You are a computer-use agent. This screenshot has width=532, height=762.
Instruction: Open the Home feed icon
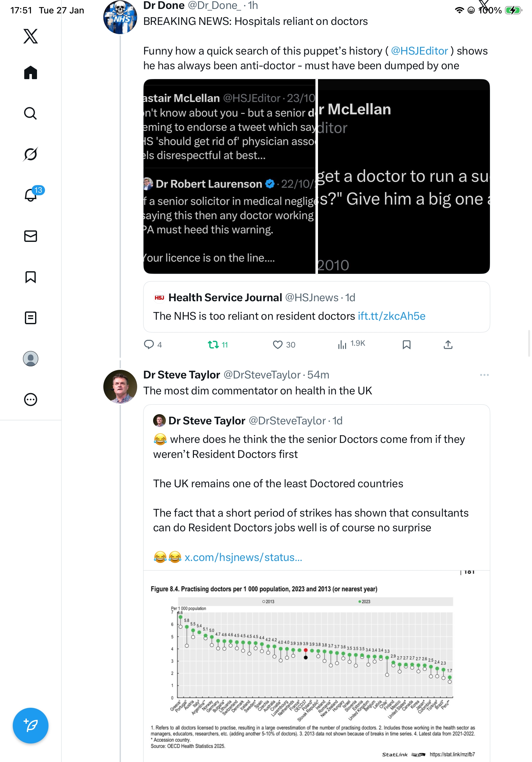pyautogui.click(x=31, y=73)
